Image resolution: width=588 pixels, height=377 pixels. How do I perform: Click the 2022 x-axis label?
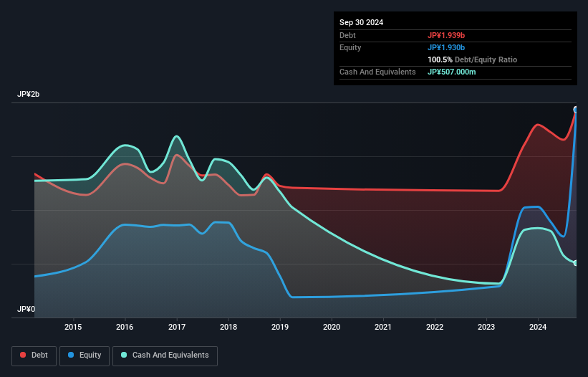(435, 327)
